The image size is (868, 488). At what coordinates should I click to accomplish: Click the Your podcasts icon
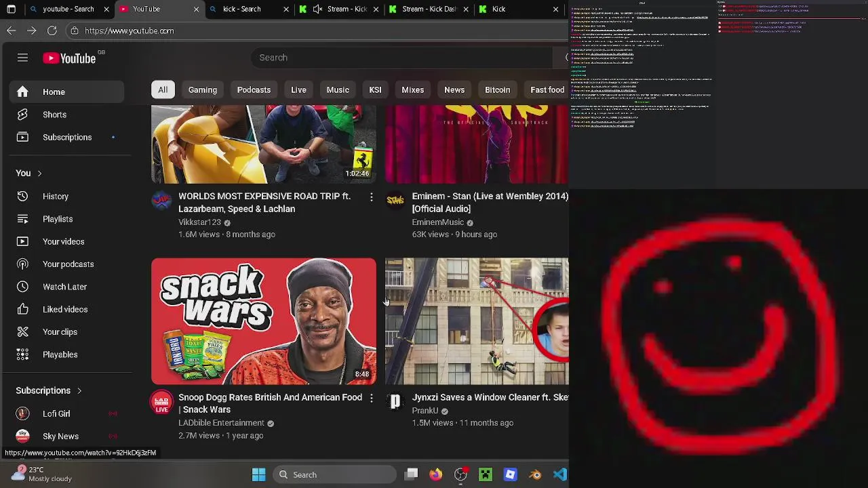(22, 264)
